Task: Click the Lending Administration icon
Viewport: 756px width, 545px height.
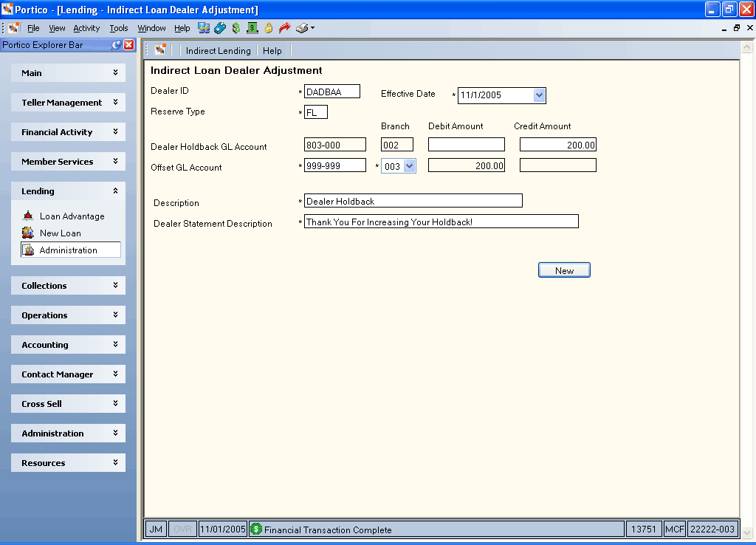Action: coord(29,250)
